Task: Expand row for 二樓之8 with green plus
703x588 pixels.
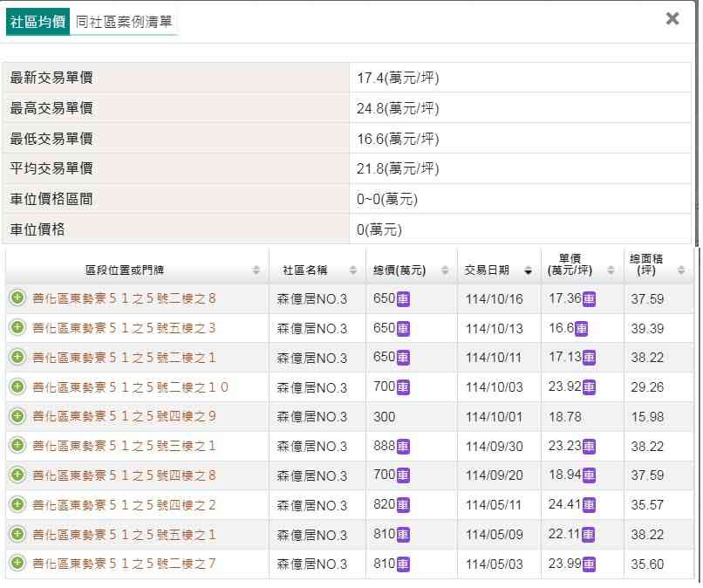Action: 17,298
